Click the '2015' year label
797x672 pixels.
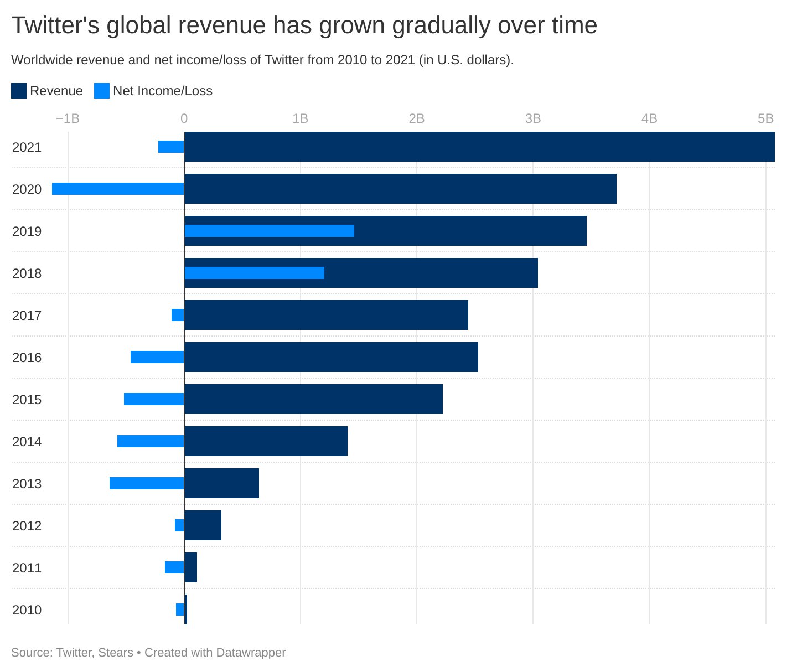pos(27,400)
